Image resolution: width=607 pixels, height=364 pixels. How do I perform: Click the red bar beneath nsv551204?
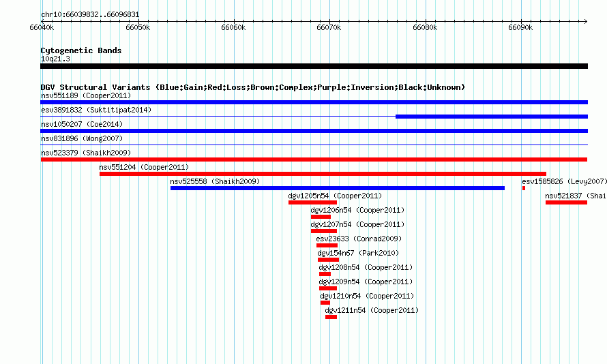click(323, 174)
